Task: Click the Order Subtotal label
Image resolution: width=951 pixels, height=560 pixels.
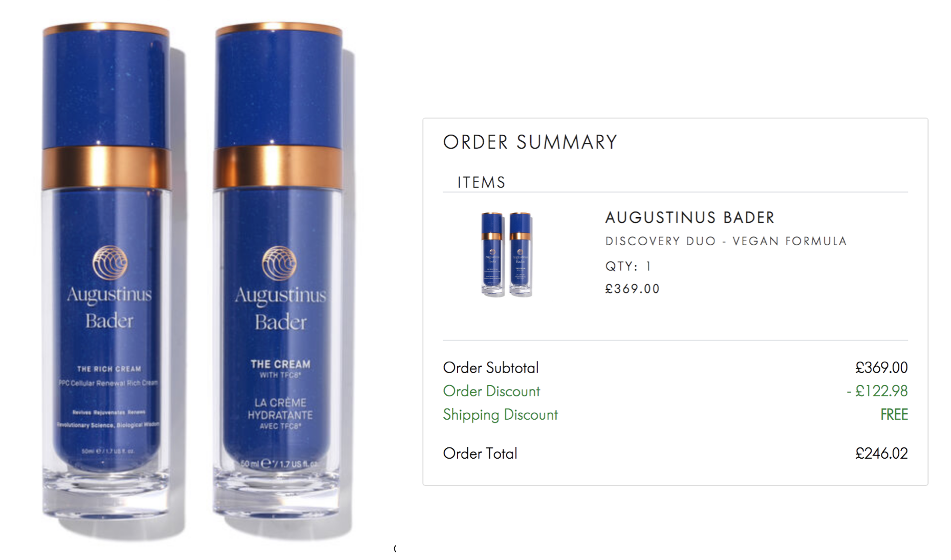Action: coord(491,368)
